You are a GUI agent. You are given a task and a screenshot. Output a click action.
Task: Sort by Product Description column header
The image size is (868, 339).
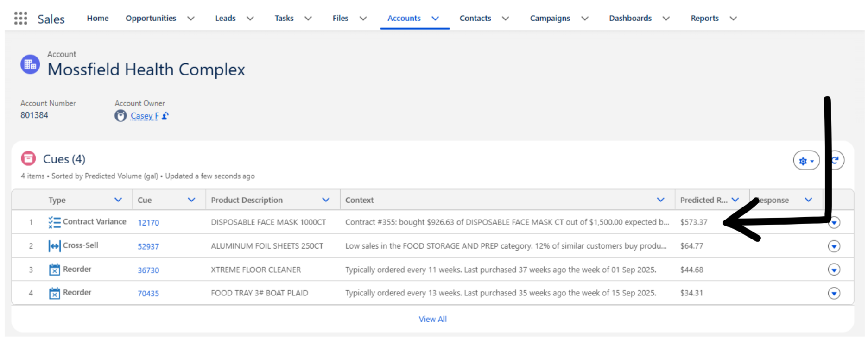[x=247, y=200]
